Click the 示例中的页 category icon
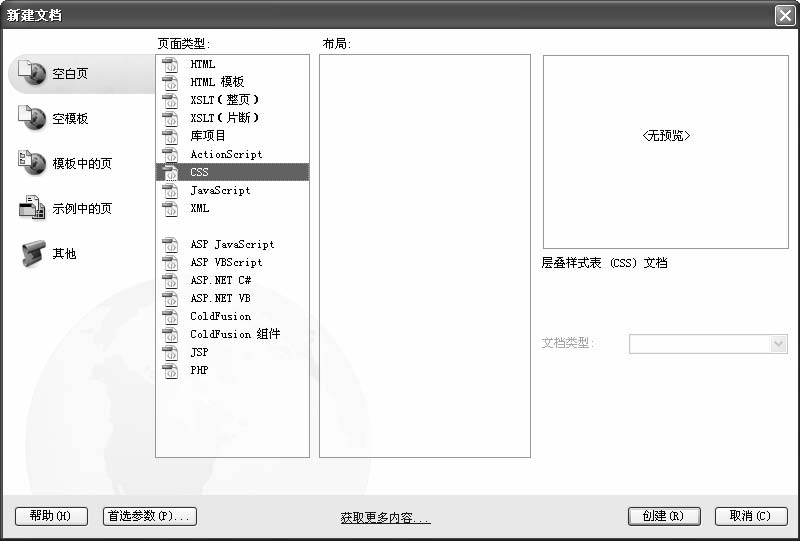This screenshot has width=800, height=541. tap(31, 208)
